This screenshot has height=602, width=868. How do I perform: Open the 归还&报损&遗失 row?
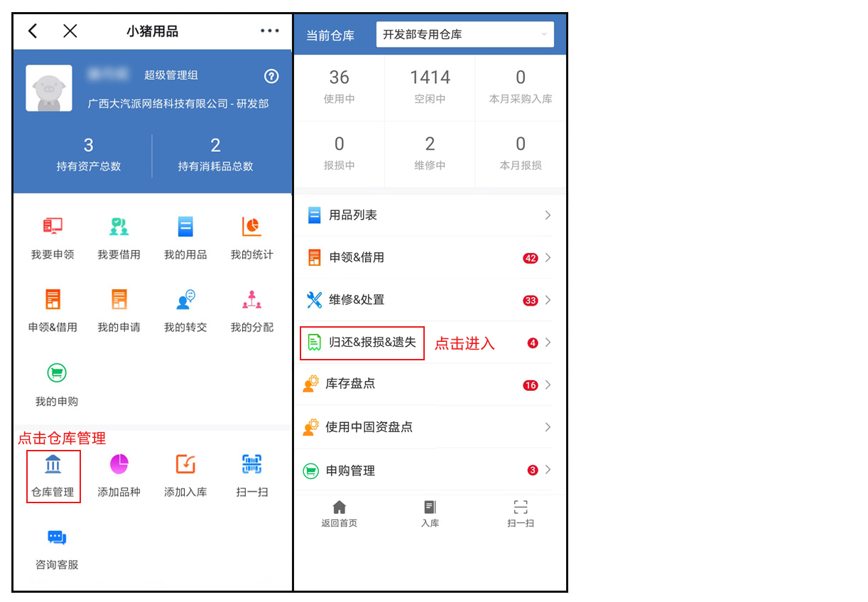click(430, 343)
